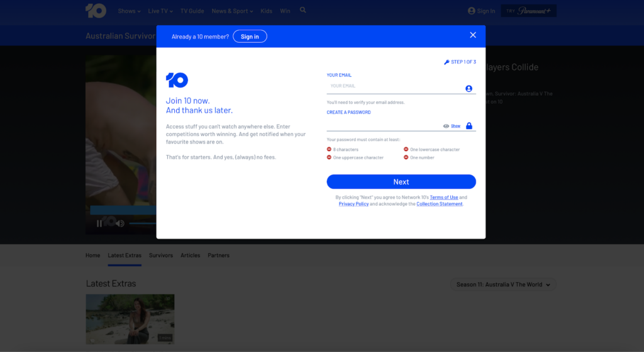Click the Australian Survivor show title

120,36
